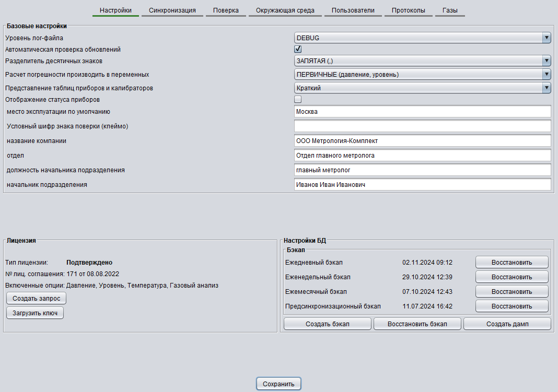This screenshot has height=392, width=558.
Task: Click the company name field
Action: [x=422, y=141]
